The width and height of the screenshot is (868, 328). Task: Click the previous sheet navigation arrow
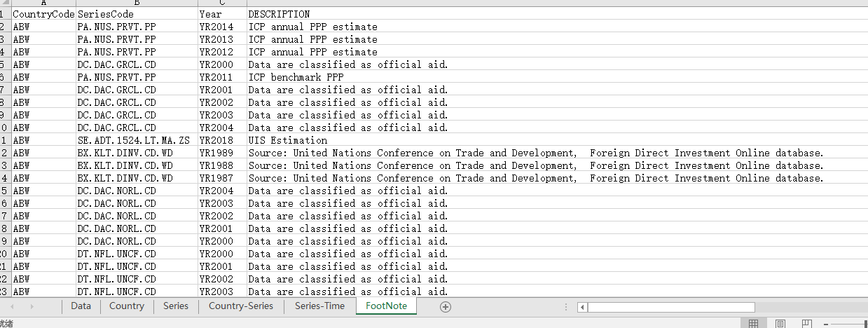click(x=12, y=306)
